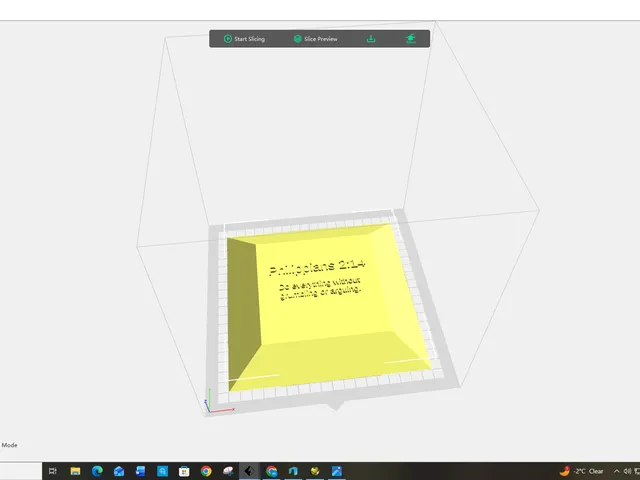
Task: Click the Mode label at bottom left
Action: [x=9, y=445]
